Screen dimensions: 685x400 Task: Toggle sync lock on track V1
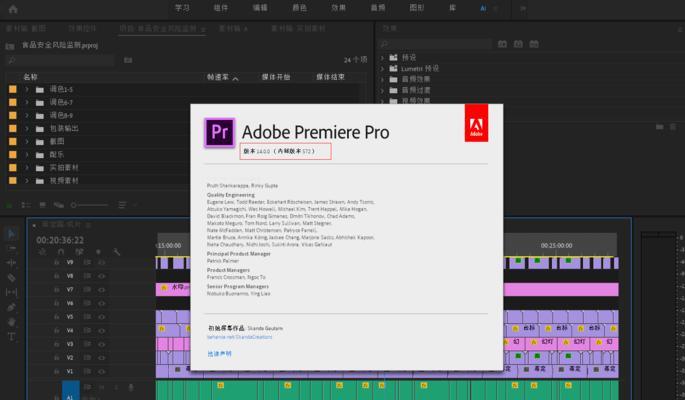pyautogui.click(x=87, y=371)
